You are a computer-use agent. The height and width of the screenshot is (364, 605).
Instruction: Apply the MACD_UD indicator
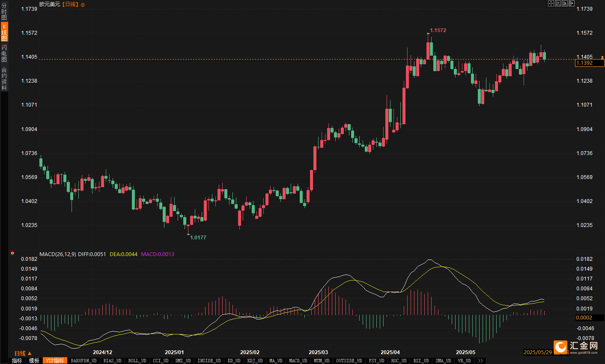click(x=298, y=361)
